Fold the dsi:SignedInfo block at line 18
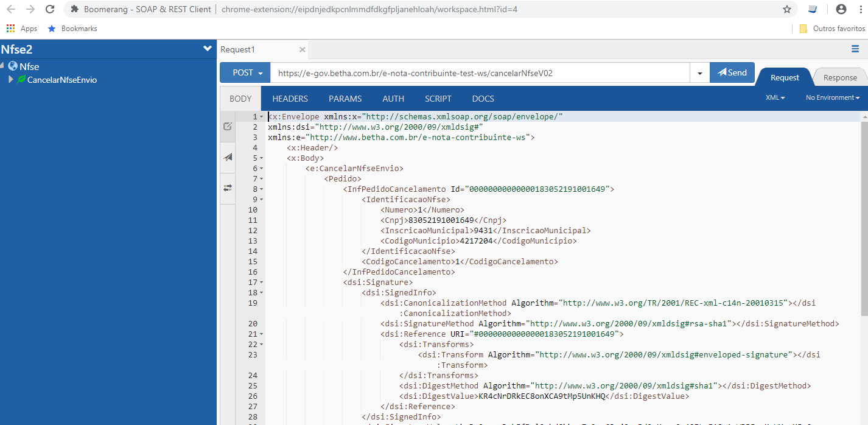 262,293
